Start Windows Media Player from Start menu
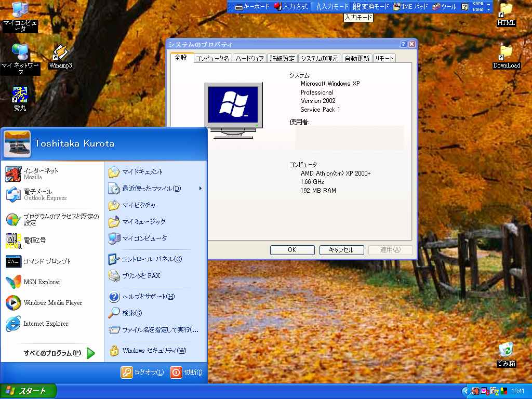Viewport: 532px width, 399px height. [52, 303]
